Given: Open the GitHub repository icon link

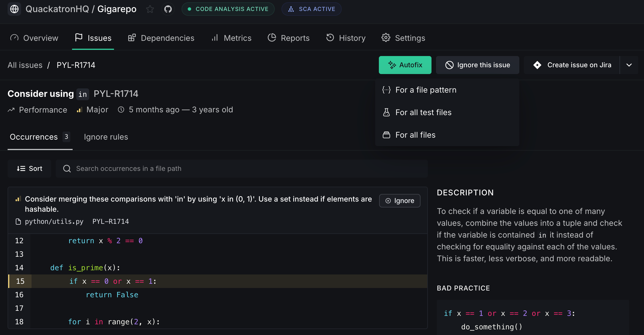Looking at the screenshot, I should point(168,9).
